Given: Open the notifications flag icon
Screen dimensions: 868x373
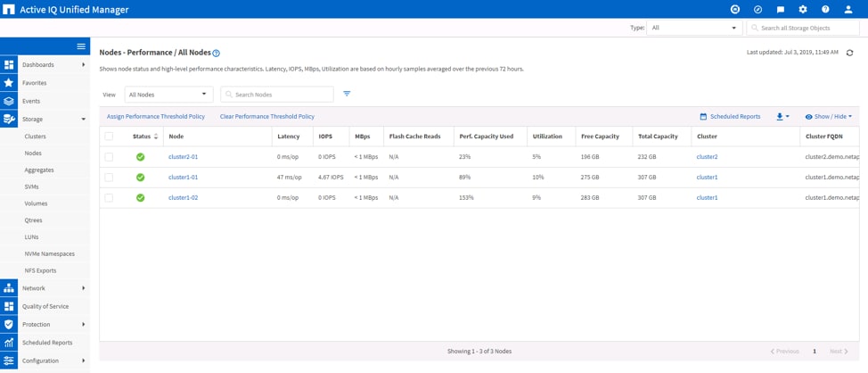Looking at the screenshot, I should pyautogui.click(x=781, y=10).
